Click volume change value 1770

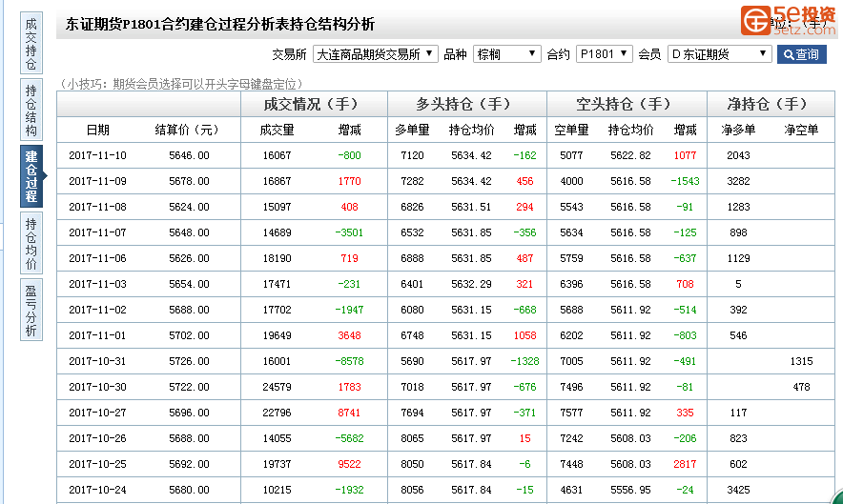click(x=349, y=181)
